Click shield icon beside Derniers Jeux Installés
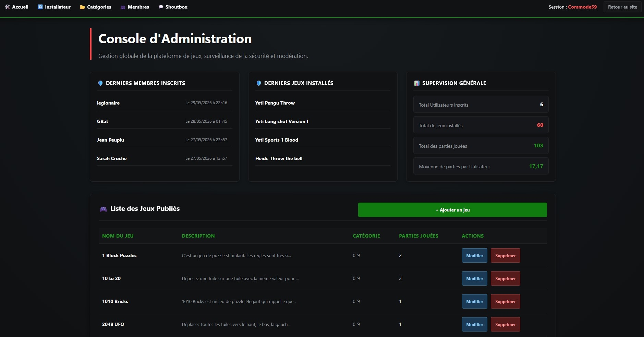The image size is (644, 337). (259, 83)
